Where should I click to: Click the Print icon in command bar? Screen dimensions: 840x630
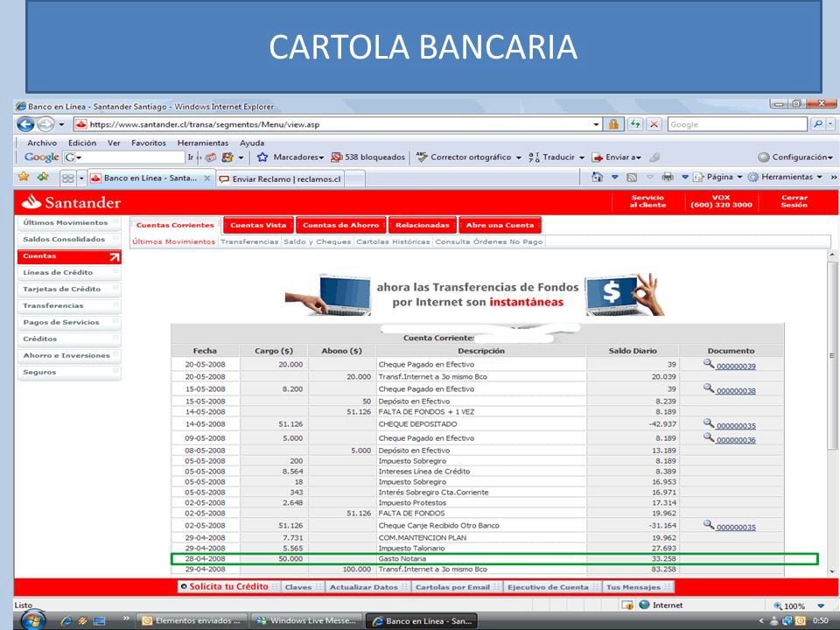click(668, 177)
